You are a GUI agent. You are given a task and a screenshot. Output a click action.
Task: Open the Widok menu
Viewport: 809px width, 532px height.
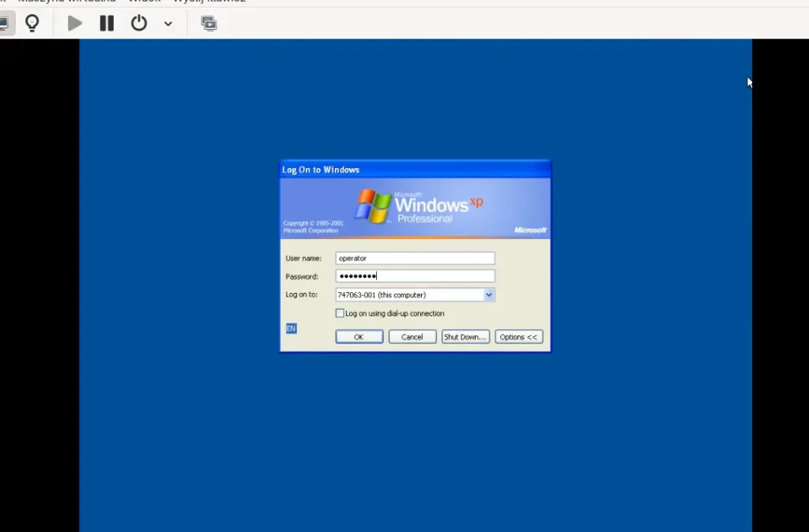pyautogui.click(x=144, y=2)
